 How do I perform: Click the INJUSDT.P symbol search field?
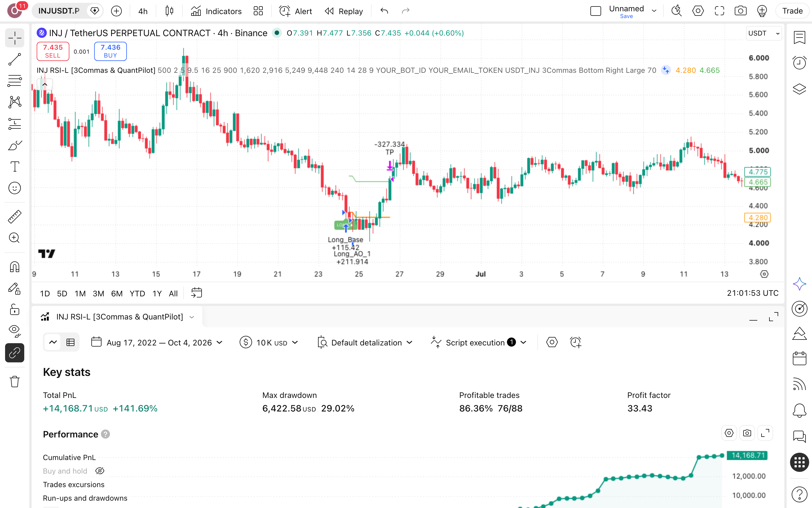[59, 11]
